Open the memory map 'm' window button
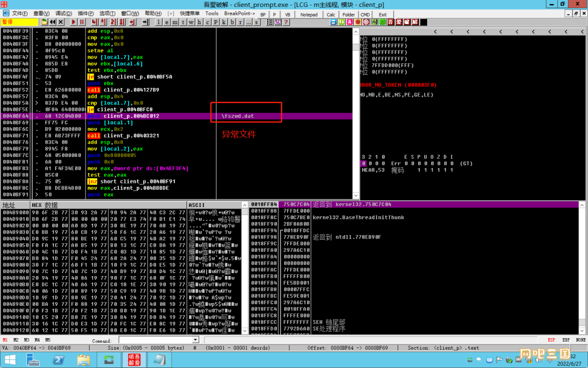The image size is (588, 368). (x=175, y=22)
